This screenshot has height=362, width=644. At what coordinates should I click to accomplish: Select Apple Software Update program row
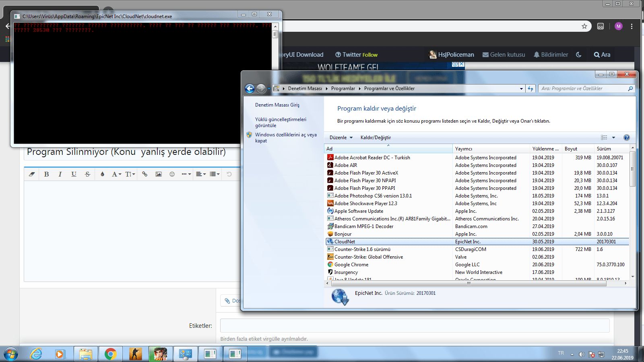pos(477,211)
